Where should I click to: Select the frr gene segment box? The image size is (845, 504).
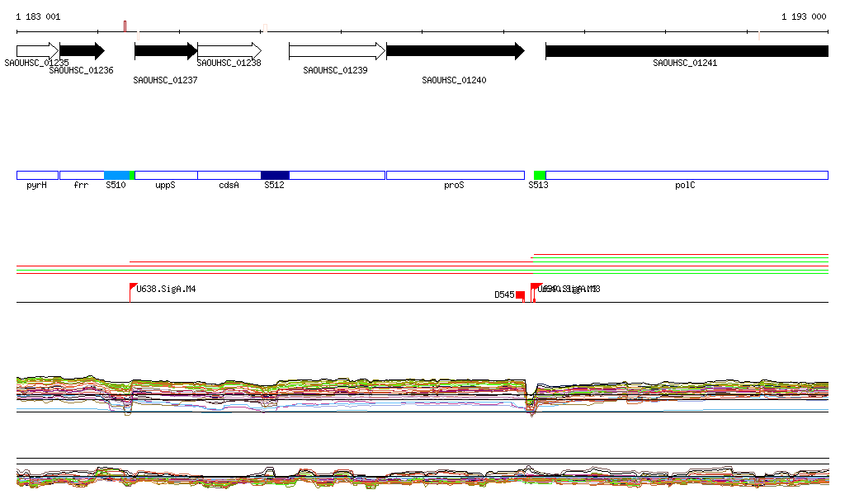(x=82, y=175)
